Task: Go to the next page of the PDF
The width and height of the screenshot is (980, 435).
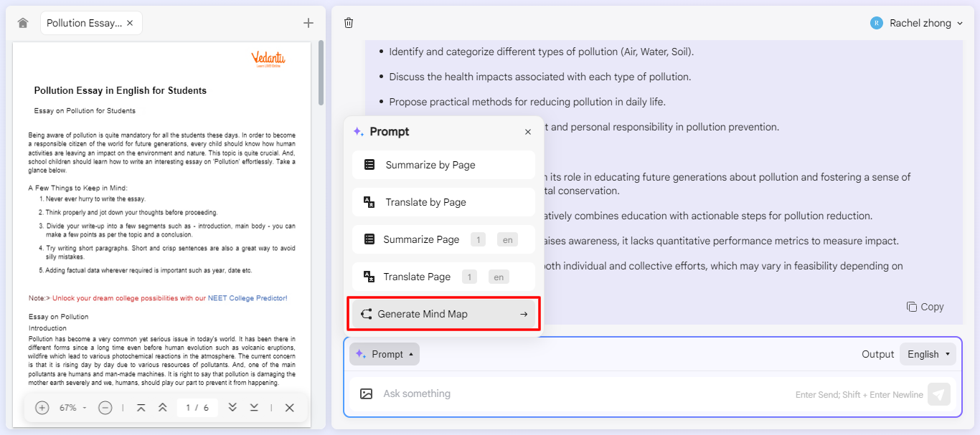Action: point(232,407)
